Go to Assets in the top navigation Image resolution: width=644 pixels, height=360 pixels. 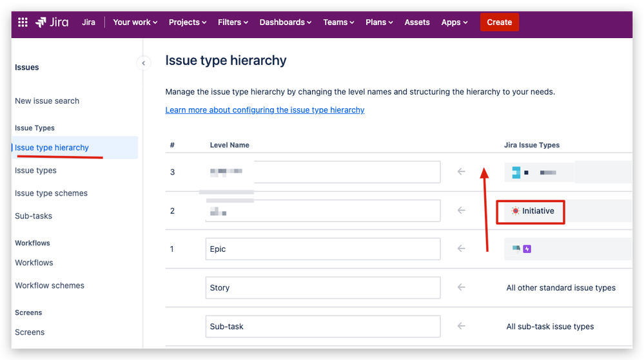point(417,22)
